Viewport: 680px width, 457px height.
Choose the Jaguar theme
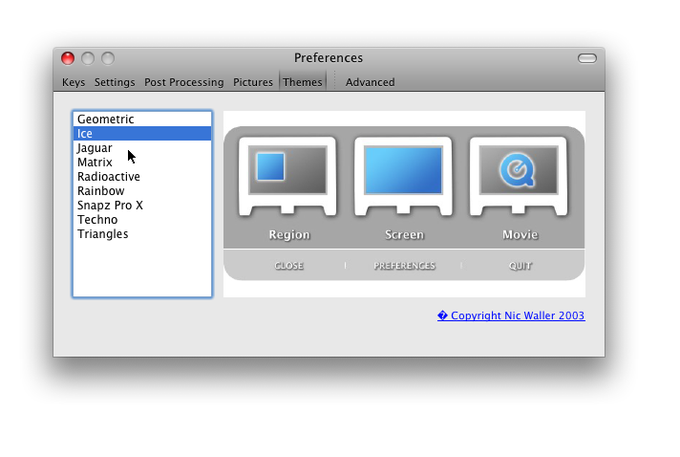(142, 148)
